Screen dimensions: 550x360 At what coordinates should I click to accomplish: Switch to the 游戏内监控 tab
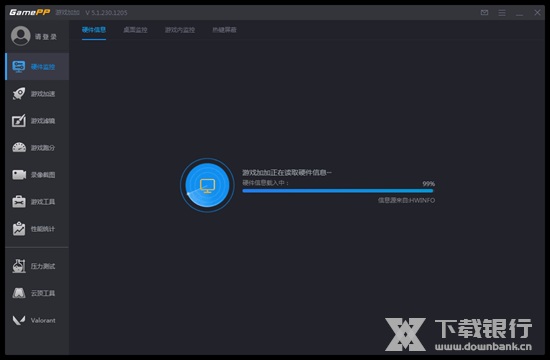coord(180,30)
